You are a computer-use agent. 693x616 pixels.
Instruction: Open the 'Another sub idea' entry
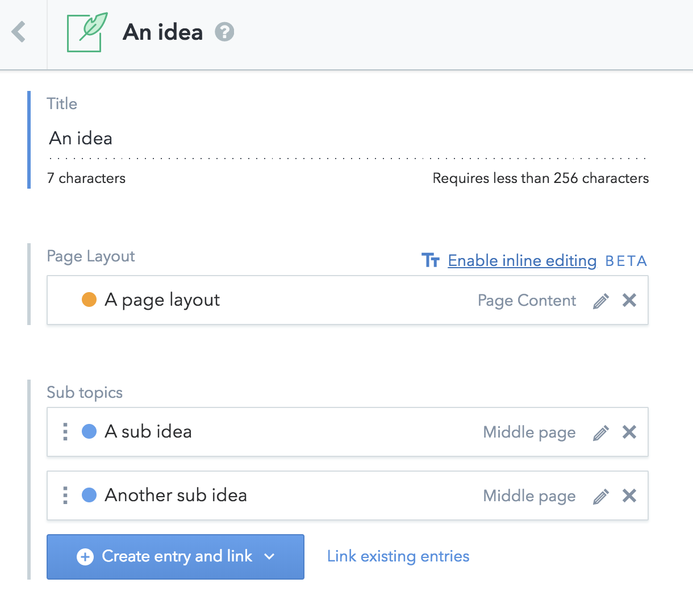click(176, 496)
